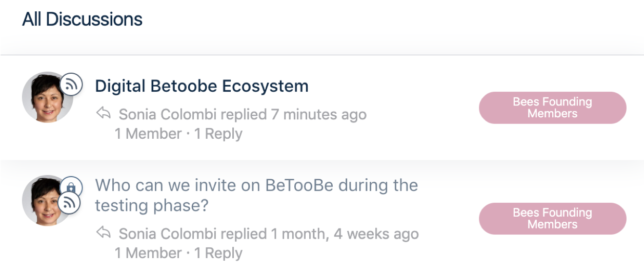Click the '1 month, 4 weeks ago' timestamp
This screenshot has width=644, height=274.
345,234
